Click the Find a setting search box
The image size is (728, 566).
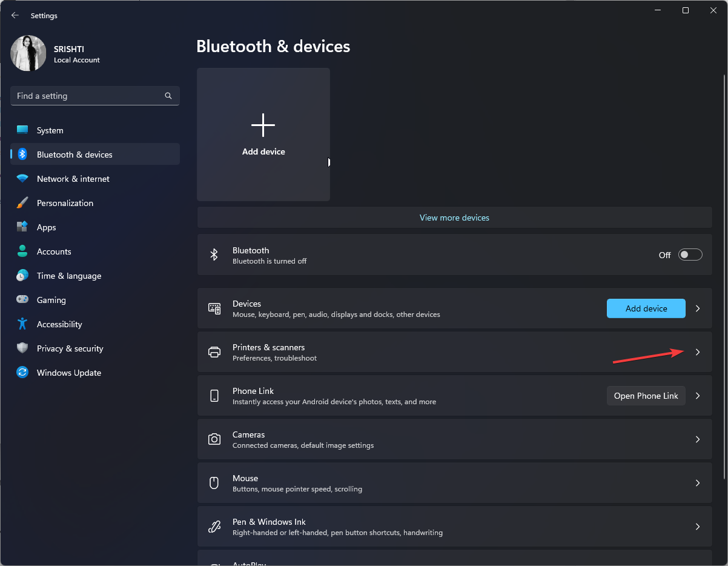95,96
